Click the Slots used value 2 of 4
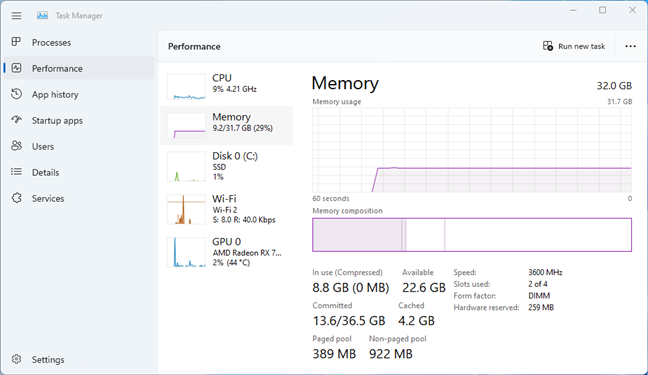The image size is (648, 375). point(538,284)
